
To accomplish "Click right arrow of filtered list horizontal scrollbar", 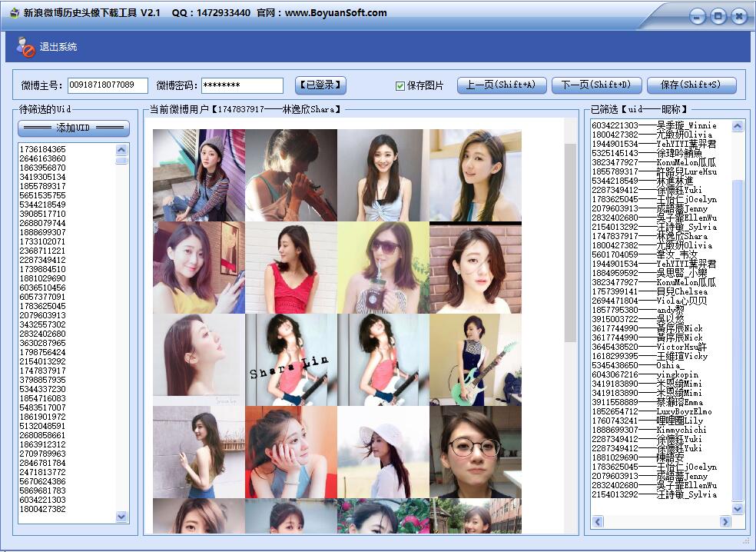I will coord(725,521).
